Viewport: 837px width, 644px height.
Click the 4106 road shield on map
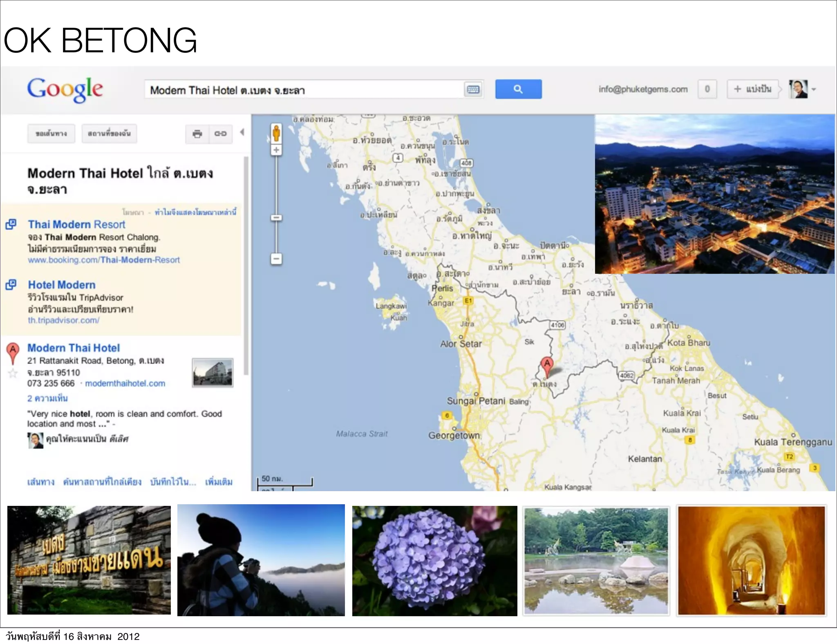click(557, 325)
